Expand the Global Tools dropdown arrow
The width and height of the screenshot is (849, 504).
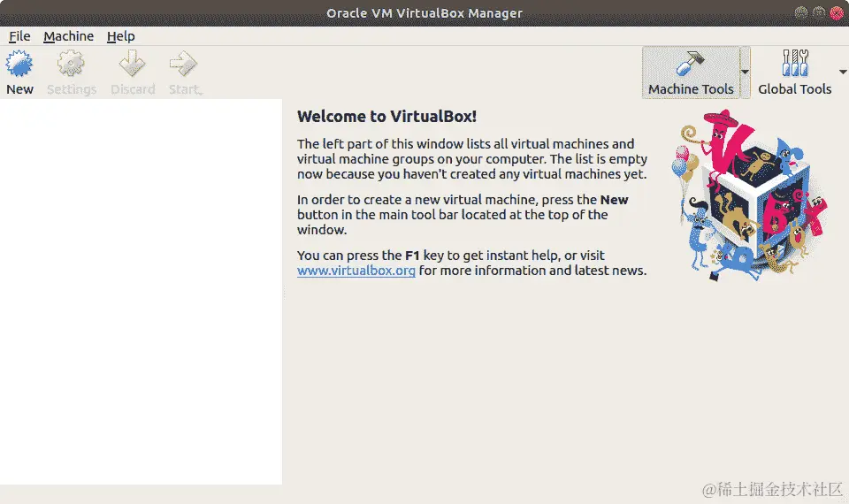pos(843,72)
